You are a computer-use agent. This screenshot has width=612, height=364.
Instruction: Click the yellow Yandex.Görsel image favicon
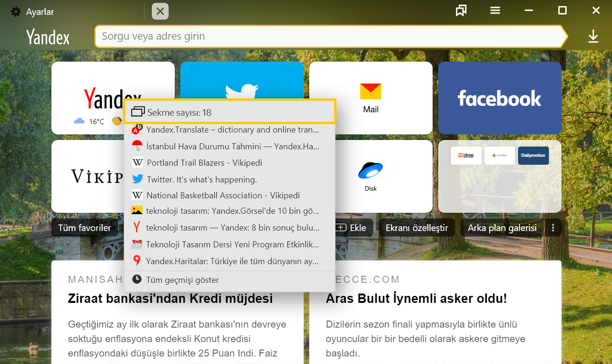pos(137,210)
